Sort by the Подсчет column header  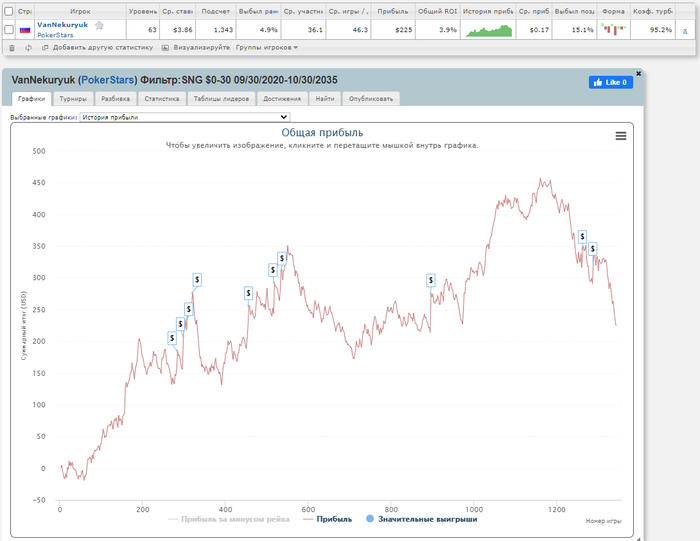pyautogui.click(x=216, y=11)
